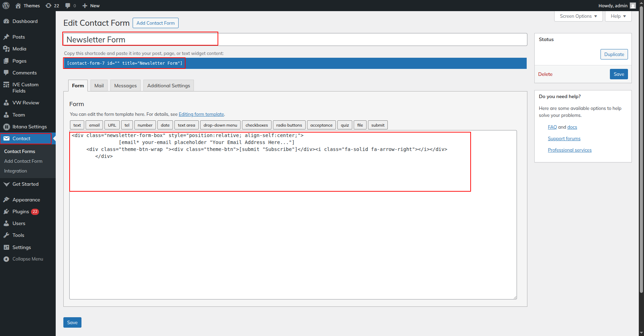
Task: Open Appearance menu item
Action: pyautogui.click(x=26, y=200)
